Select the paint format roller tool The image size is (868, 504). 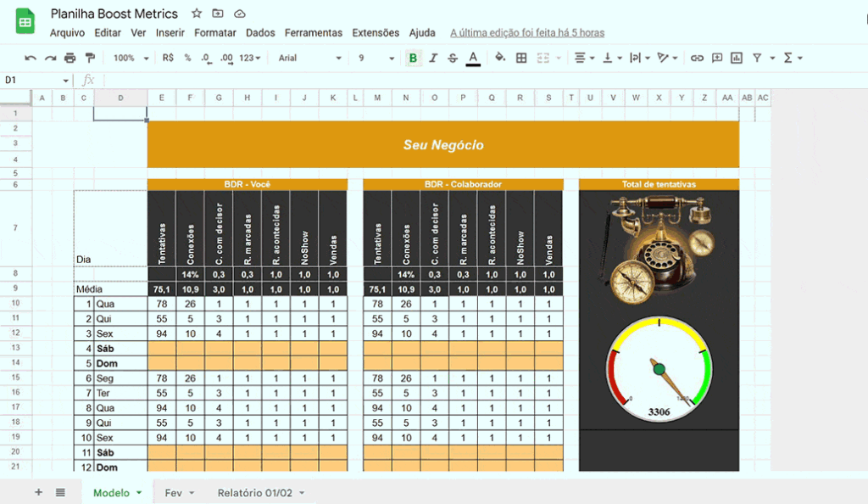click(90, 58)
